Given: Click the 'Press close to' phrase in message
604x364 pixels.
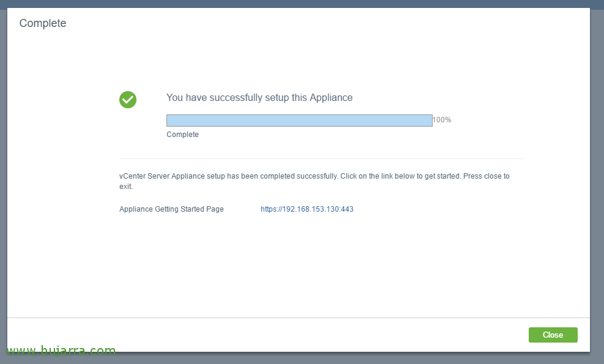Looking at the screenshot, I should tap(486, 176).
